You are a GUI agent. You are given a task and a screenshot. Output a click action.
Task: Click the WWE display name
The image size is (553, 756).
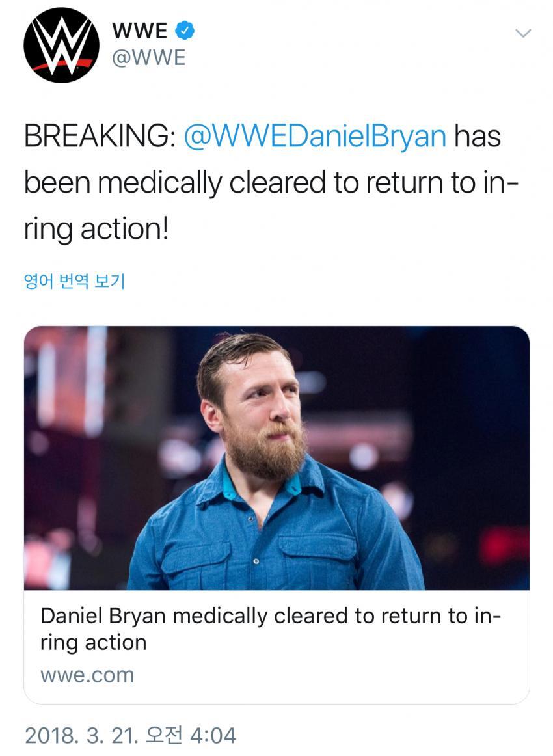(139, 30)
